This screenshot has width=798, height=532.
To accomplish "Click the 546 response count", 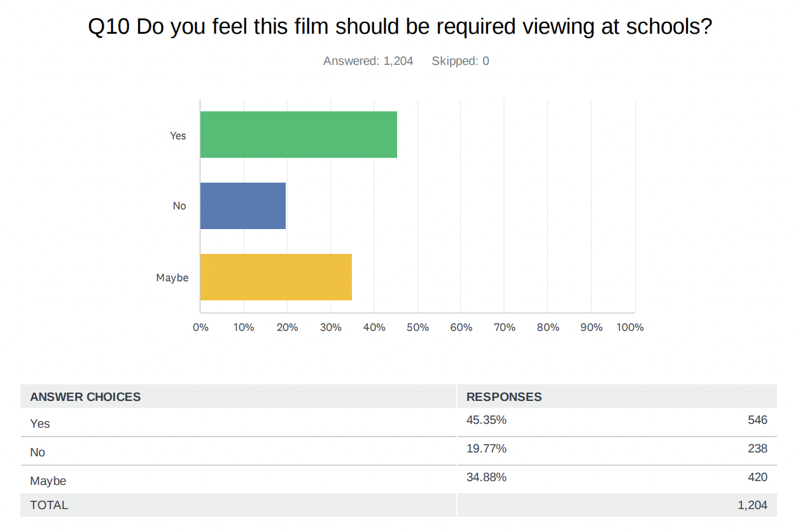I will (x=757, y=420).
